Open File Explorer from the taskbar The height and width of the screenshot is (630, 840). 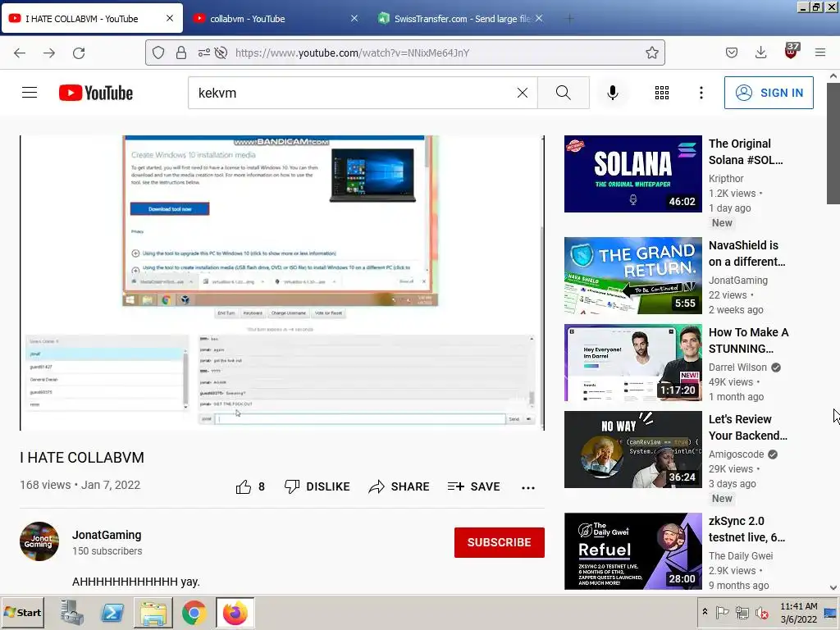[153, 612]
